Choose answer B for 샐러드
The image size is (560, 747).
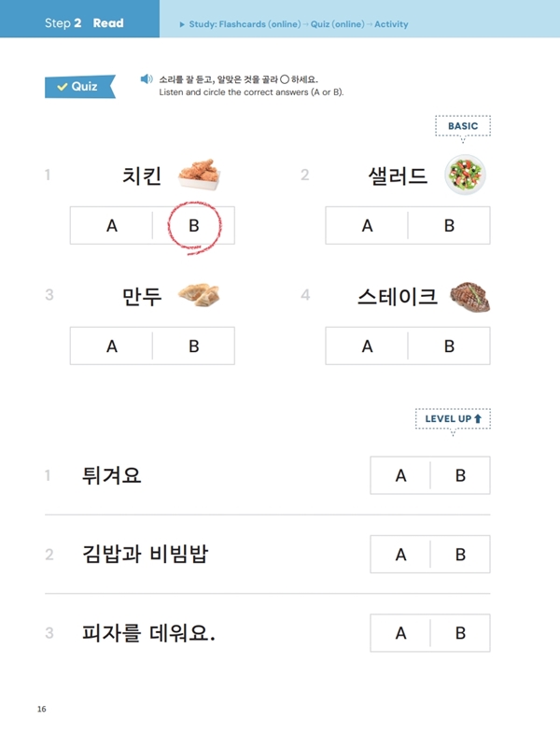[449, 225]
